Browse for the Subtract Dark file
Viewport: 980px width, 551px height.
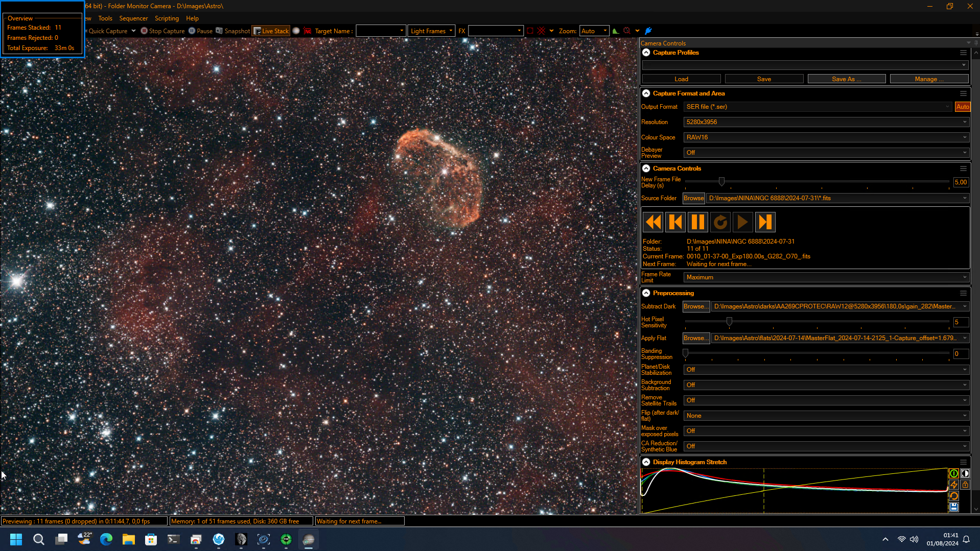696,306
